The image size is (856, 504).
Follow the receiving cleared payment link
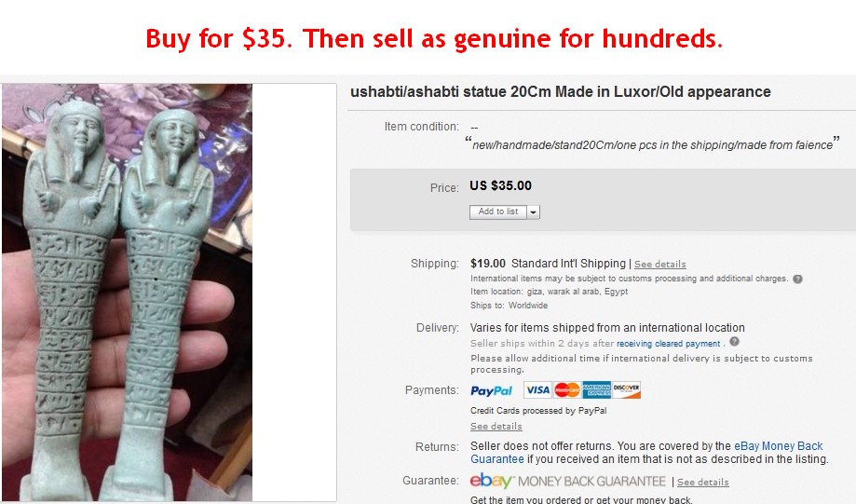point(668,344)
